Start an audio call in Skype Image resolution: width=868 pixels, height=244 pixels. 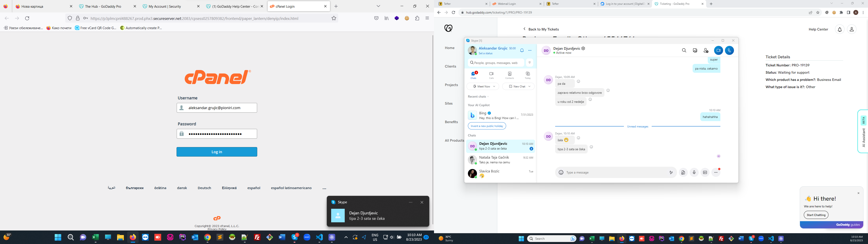729,51
